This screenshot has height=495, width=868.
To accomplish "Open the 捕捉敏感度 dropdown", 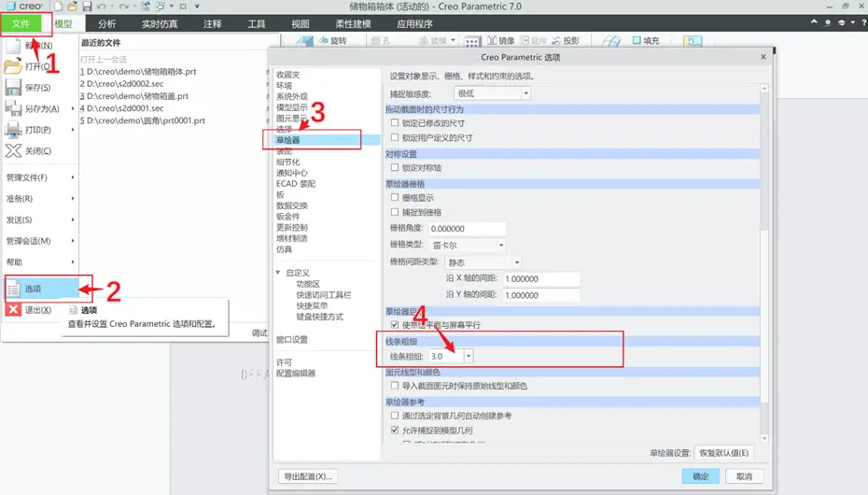I will pos(492,93).
